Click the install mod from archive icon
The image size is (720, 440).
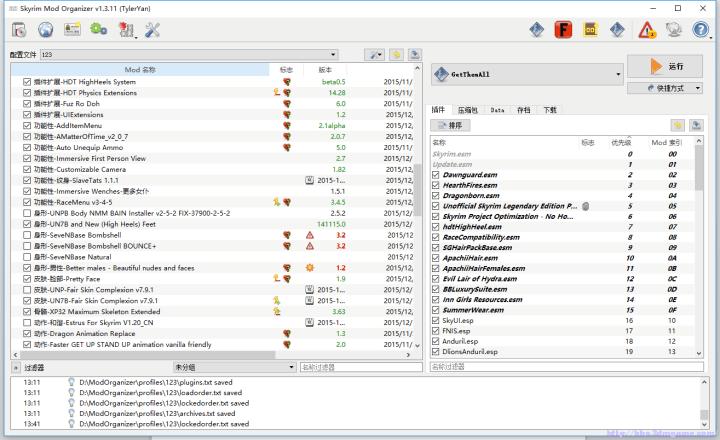(18, 29)
